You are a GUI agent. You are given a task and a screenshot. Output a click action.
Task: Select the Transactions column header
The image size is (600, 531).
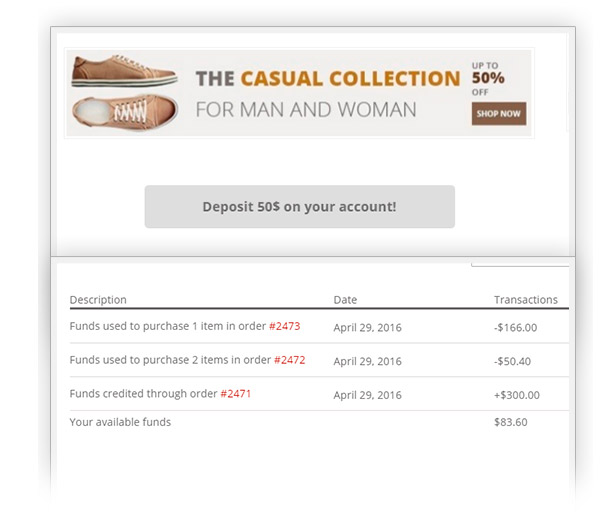click(x=525, y=300)
